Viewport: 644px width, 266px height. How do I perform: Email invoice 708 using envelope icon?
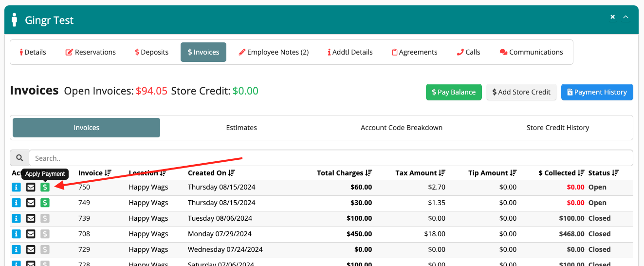pyautogui.click(x=31, y=234)
